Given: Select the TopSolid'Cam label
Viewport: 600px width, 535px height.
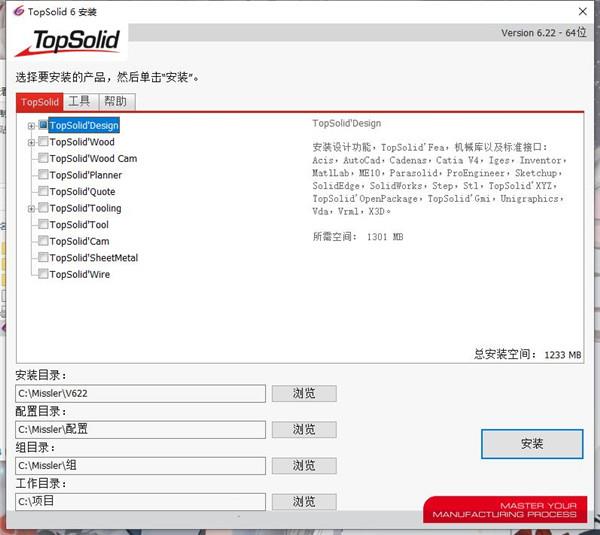Looking at the screenshot, I should pyautogui.click(x=79, y=241).
